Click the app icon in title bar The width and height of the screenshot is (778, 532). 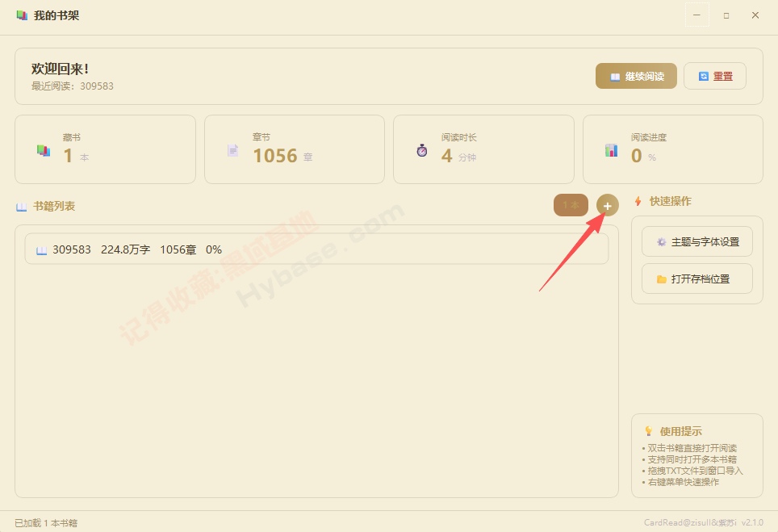coord(22,15)
